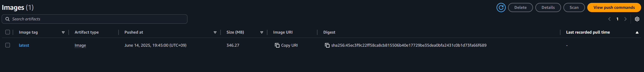Open the latest image tag link

tap(24, 45)
